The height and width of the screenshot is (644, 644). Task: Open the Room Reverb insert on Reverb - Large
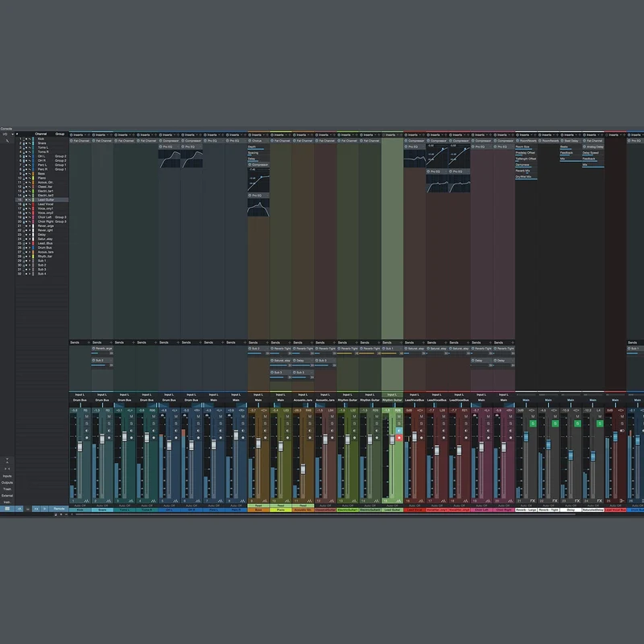526,141
